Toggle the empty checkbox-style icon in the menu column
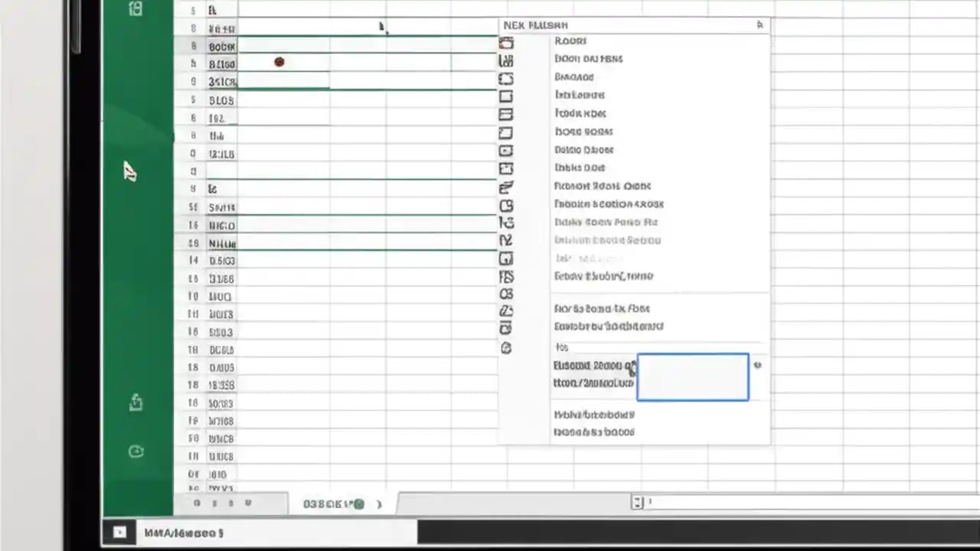This screenshot has width=980, height=551. click(505, 96)
